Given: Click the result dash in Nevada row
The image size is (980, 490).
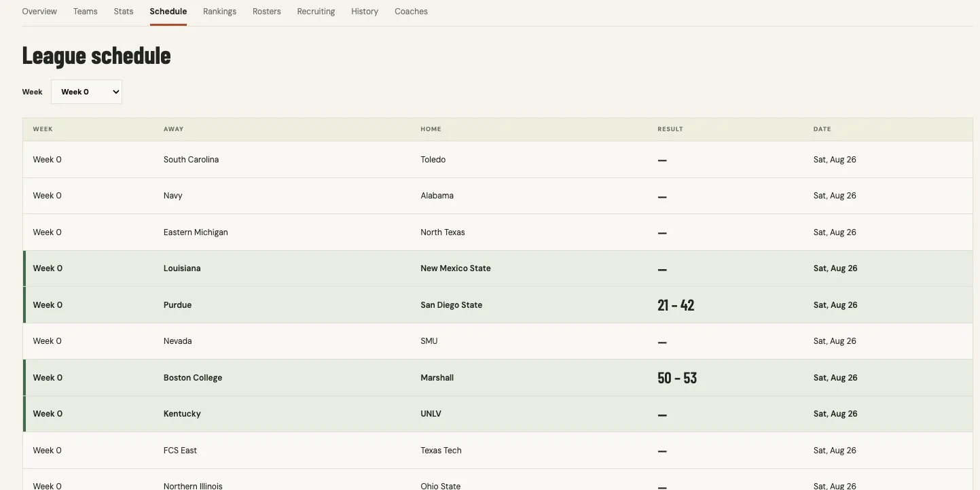Looking at the screenshot, I should [662, 342].
